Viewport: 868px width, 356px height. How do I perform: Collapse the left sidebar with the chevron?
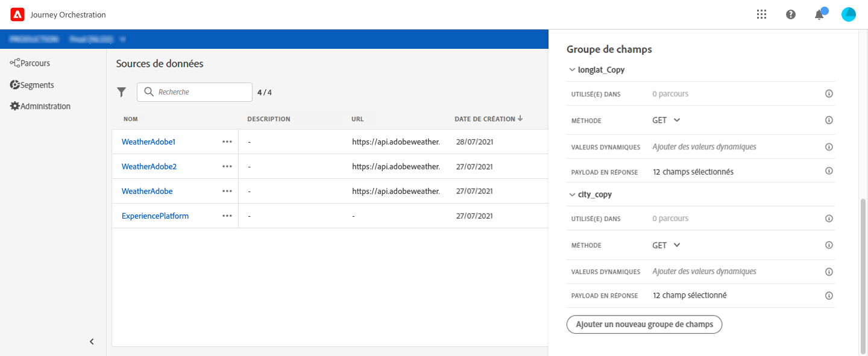click(x=92, y=342)
